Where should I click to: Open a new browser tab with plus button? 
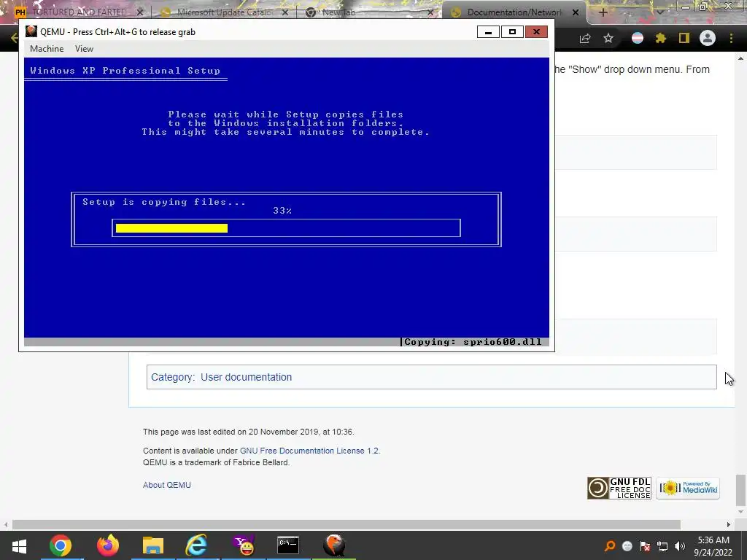(603, 12)
